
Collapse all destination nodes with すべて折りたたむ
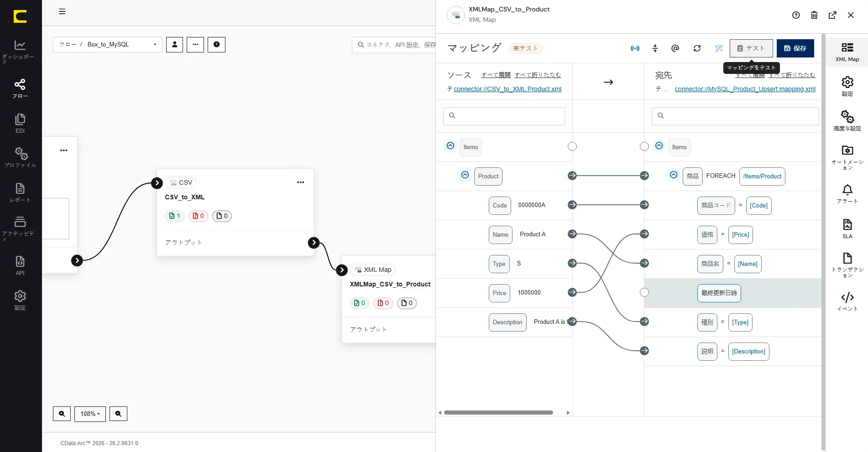click(x=792, y=75)
